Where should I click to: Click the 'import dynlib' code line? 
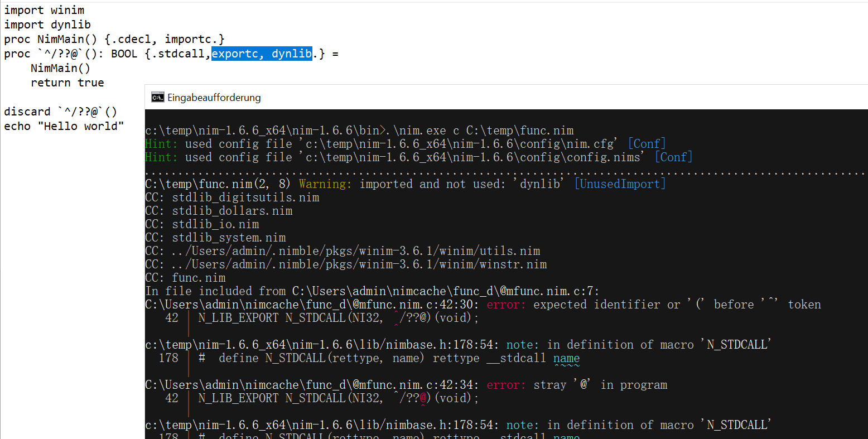click(47, 24)
